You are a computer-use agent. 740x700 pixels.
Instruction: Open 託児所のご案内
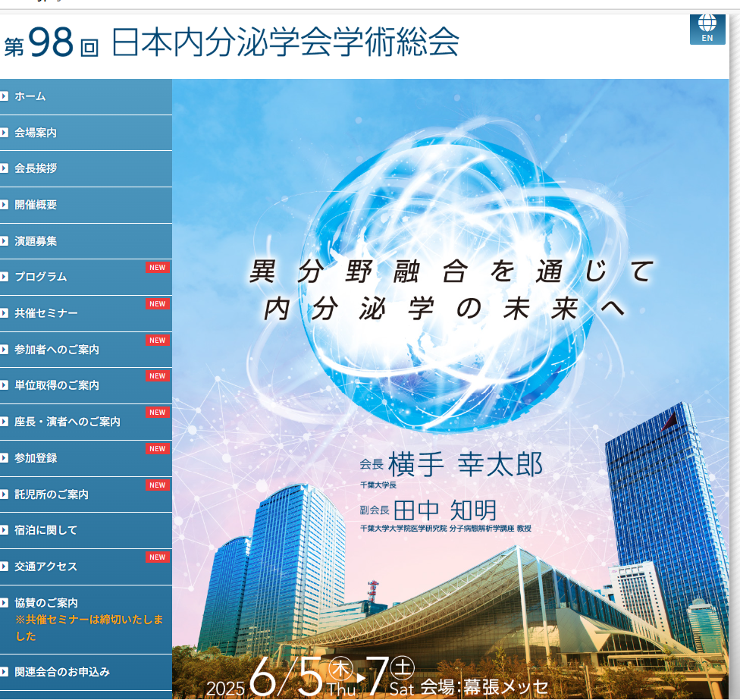86,494
